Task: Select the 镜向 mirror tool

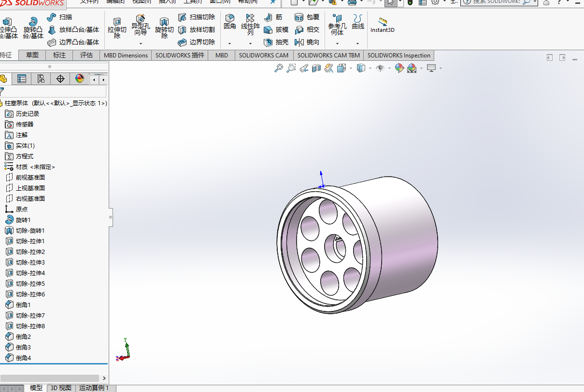Action: pos(307,42)
